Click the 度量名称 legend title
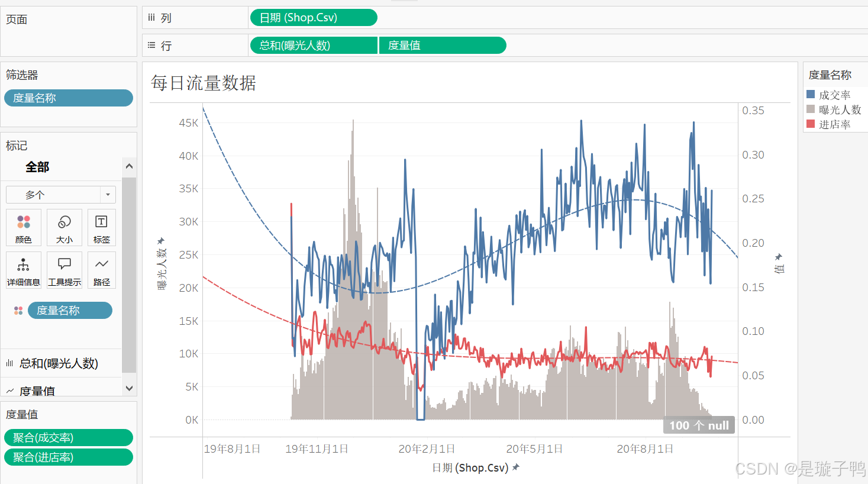868x484 pixels. tap(830, 75)
